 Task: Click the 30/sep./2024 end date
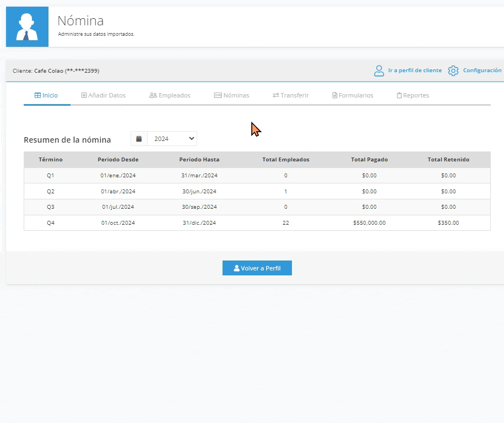pyautogui.click(x=199, y=207)
